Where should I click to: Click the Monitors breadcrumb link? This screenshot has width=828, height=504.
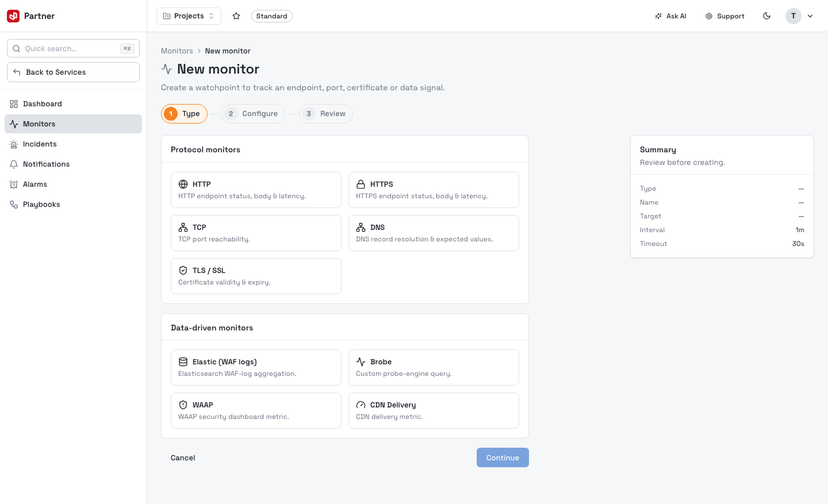pos(177,51)
